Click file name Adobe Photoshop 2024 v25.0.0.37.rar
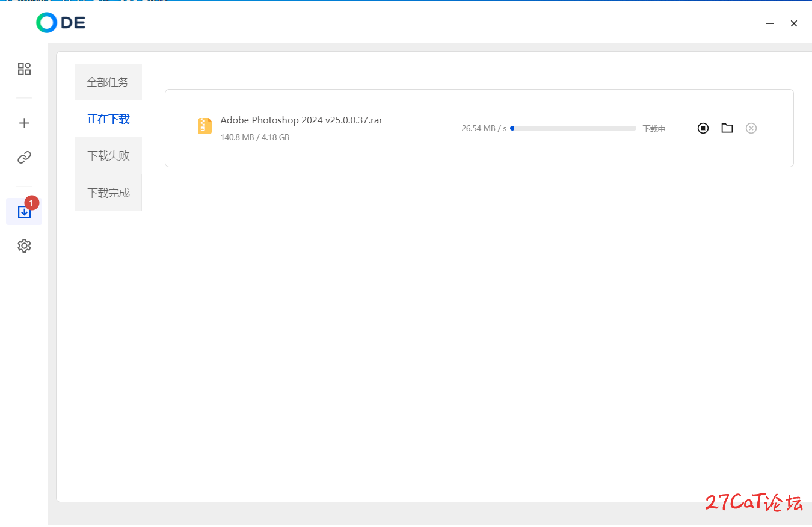This screenshot has width=812, height=527. (x=301, y=120)
